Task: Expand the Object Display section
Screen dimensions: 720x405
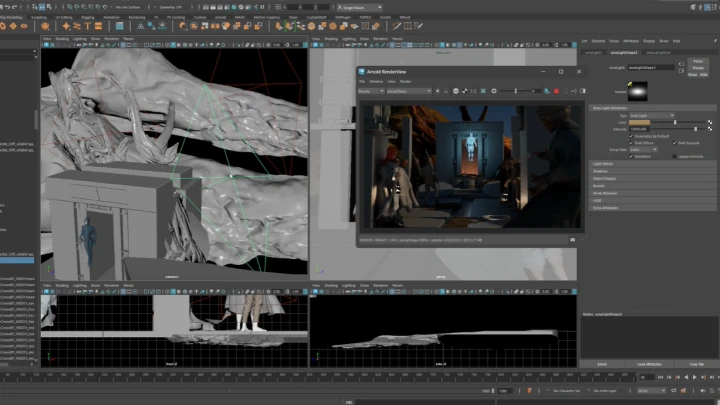Action: click(x=652, y=179)
